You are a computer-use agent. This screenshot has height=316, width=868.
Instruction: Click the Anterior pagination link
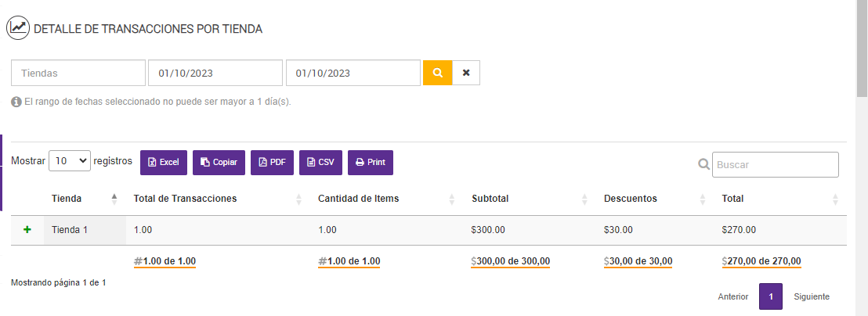coord(733,297)
